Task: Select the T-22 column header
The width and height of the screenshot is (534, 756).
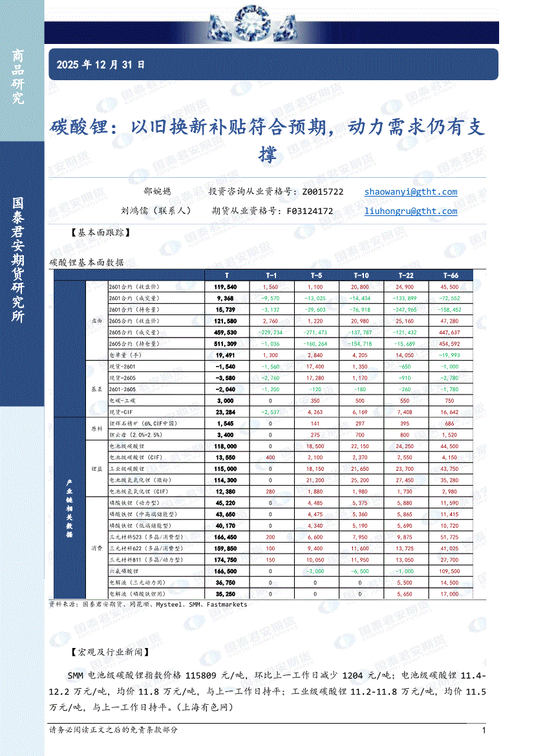Action: (x=406, y=275)
